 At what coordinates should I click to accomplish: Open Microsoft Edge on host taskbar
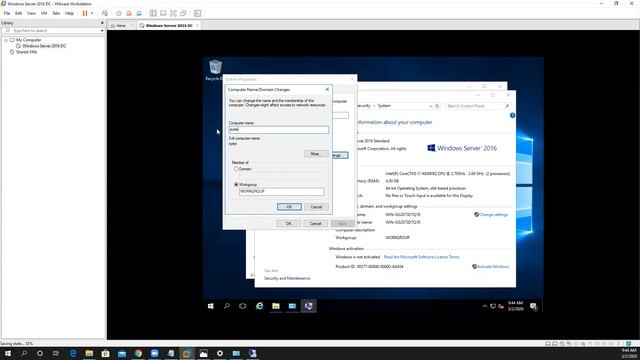(73, 353)
